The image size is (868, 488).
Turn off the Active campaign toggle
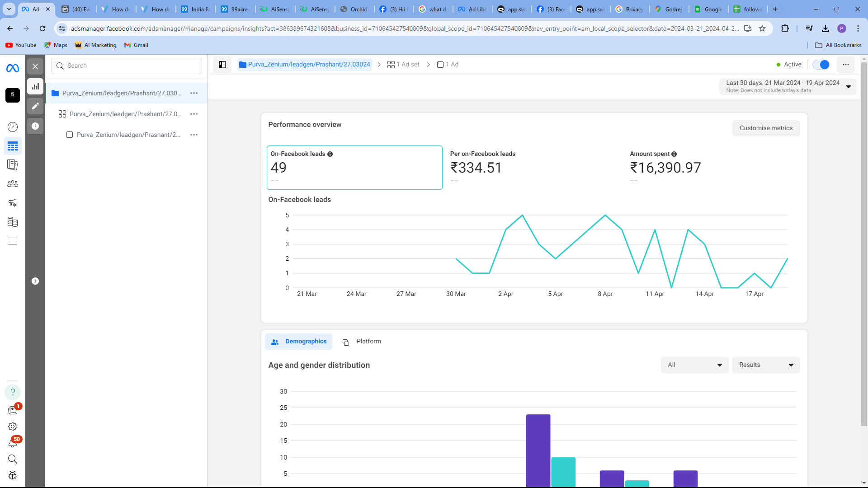(x=821, y=65)
